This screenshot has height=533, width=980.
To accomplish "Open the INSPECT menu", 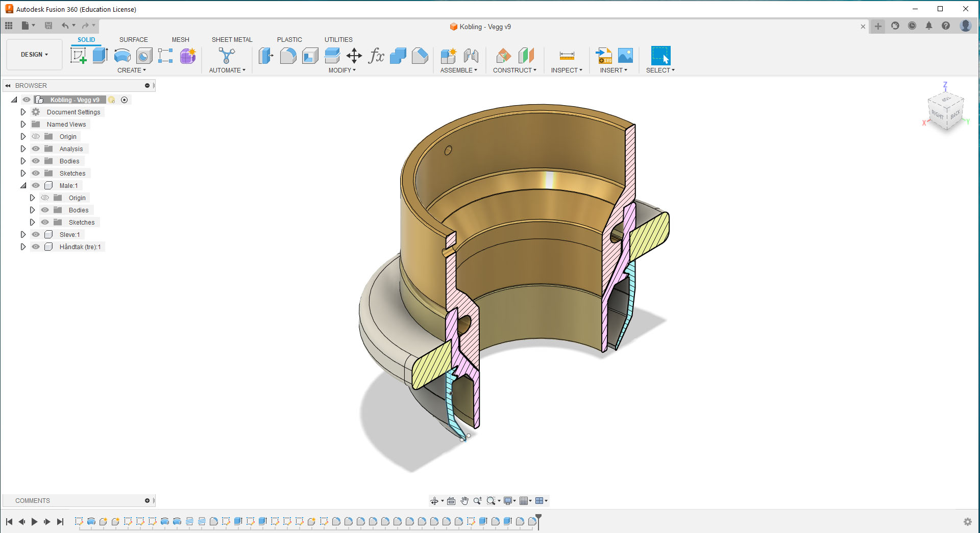I will (567, 70).
